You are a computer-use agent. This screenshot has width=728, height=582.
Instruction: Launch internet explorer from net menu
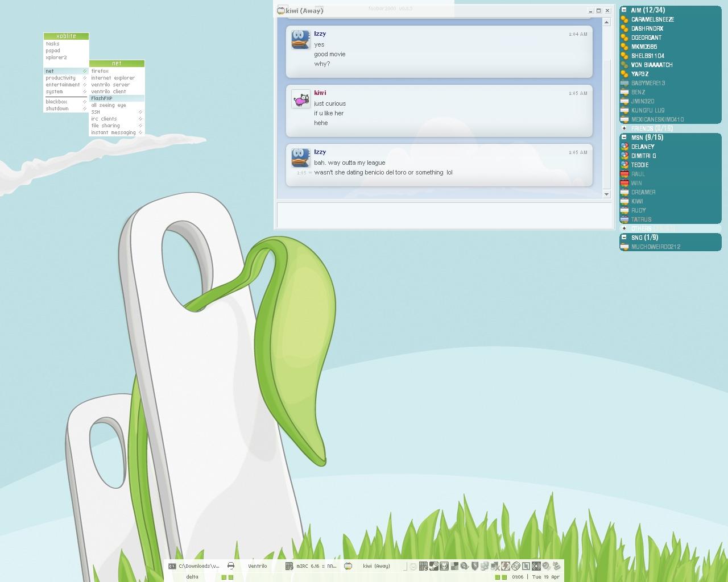coord(117,78)
